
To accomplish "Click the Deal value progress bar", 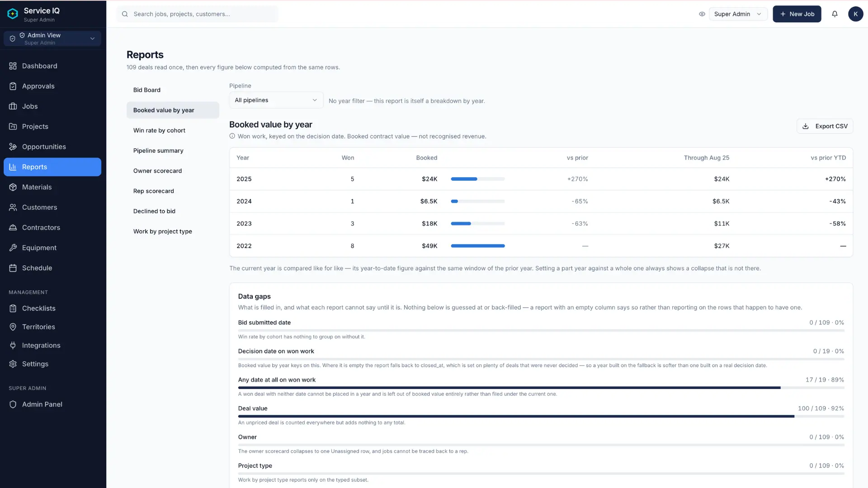I will pyautogui.click(x=541, y=416).
